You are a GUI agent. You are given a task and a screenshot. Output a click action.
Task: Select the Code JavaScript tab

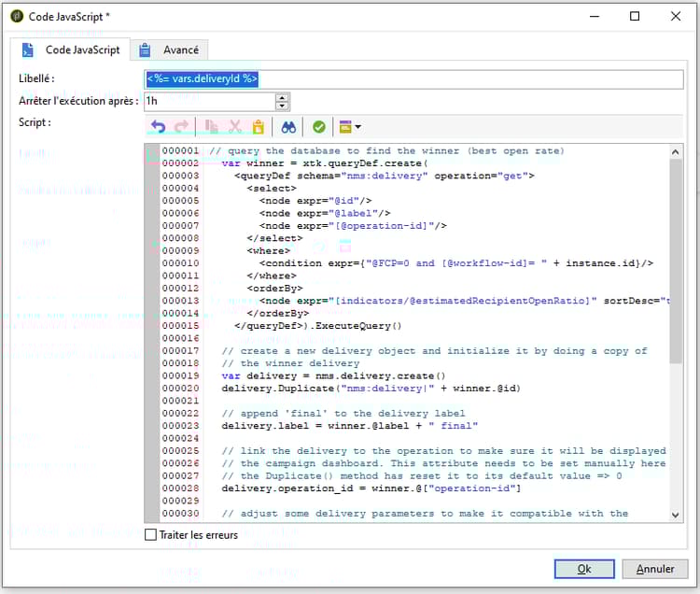click(72, 50)
